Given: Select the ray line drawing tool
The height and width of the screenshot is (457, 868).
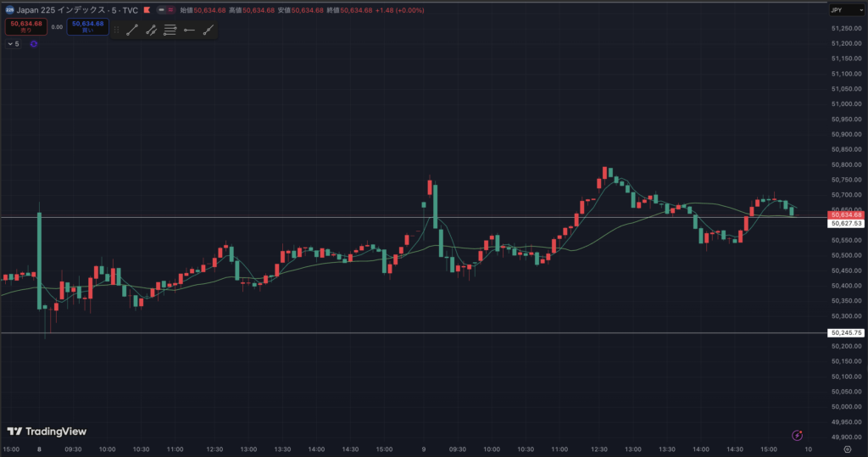Looking at the screenshot, I should point(209,30).
